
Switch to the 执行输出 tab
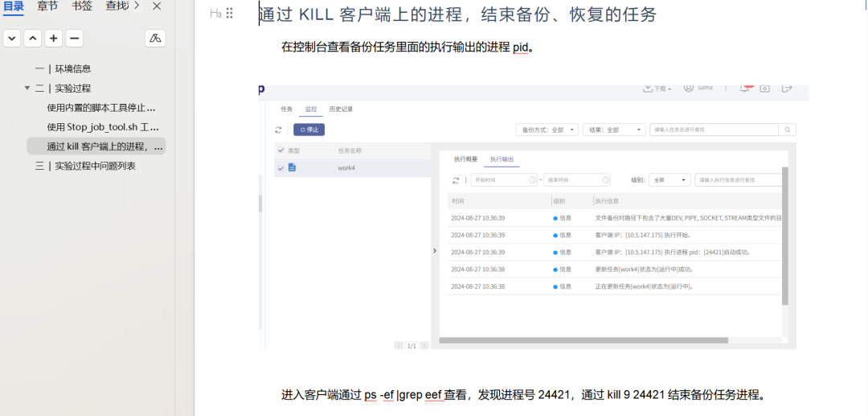coord(502,159)
